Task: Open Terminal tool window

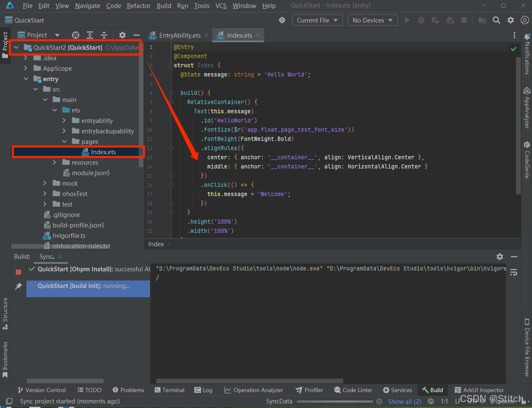Action: (x=169, y=390)
